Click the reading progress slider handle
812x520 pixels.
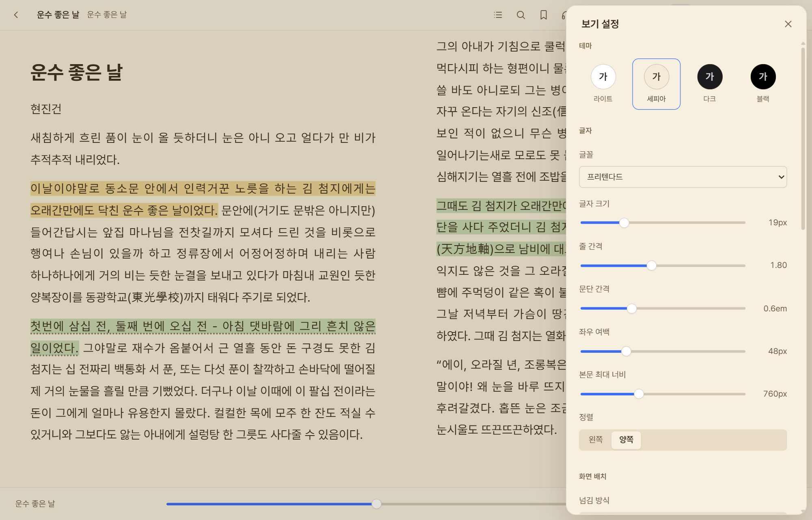click(376, 504)
